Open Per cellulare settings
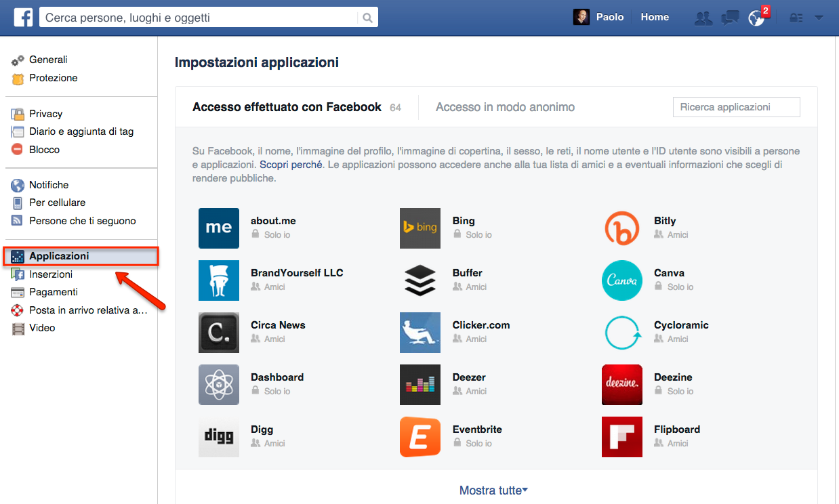 click(57, 203)
